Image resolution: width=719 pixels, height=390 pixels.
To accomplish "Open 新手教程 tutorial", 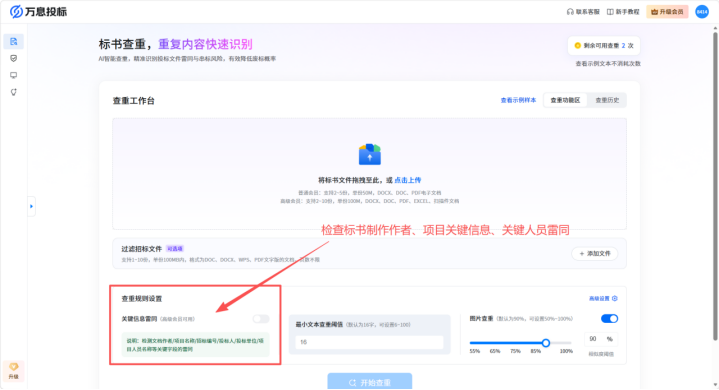I will (623, 11).
